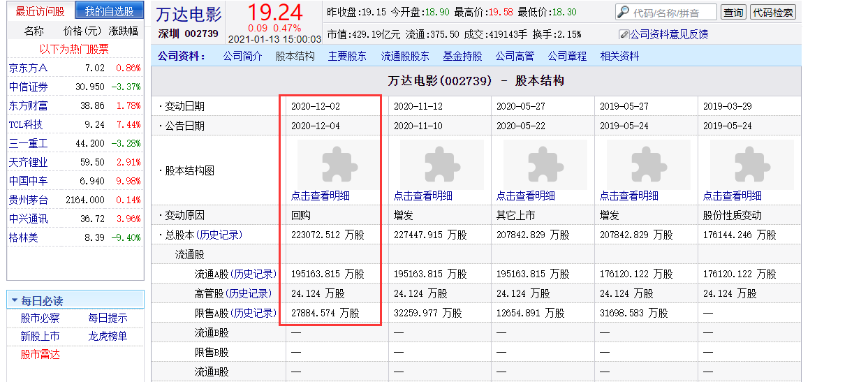Open the 主要股东 tab
Screen dimensions: 868x382
pos(347,56)
